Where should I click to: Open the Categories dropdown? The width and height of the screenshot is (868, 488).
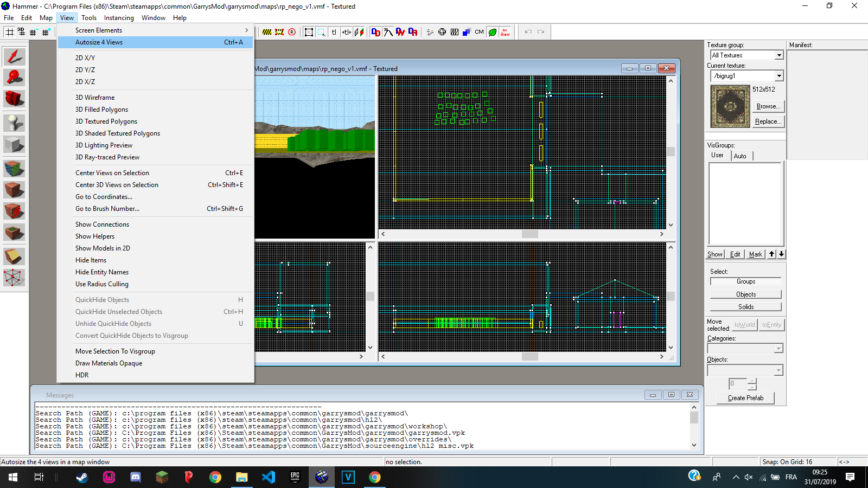pyautogui.click(x=745, y=349)
